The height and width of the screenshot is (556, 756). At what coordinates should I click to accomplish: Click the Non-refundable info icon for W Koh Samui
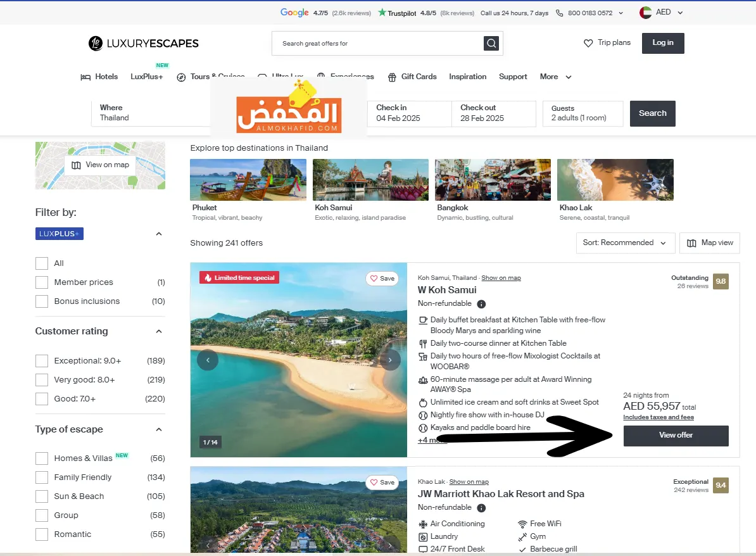tap(481, 304)
